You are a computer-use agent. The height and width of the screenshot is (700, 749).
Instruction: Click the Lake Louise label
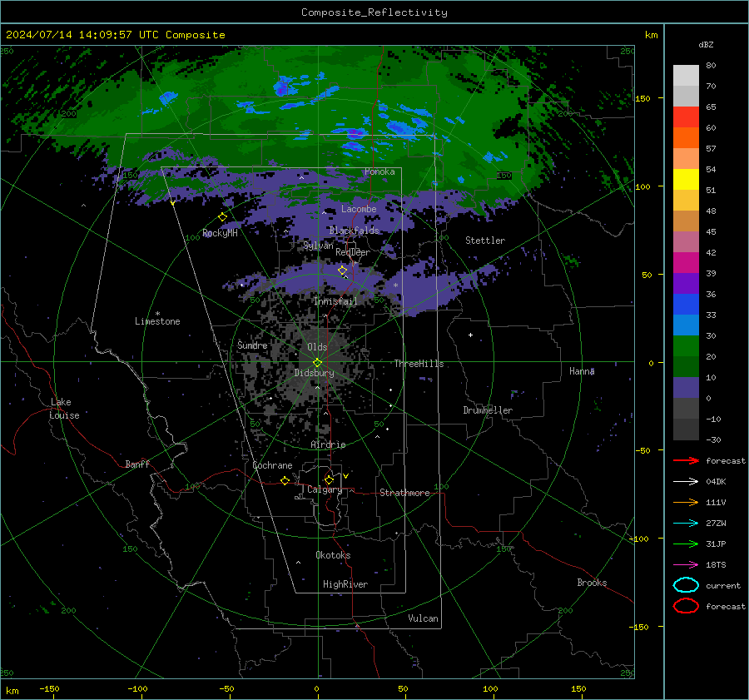tap(65, 409)
